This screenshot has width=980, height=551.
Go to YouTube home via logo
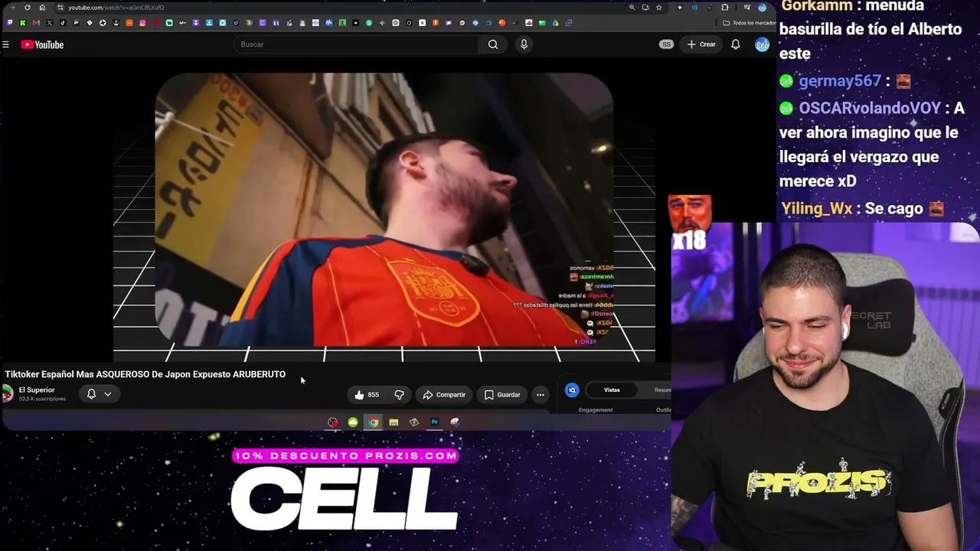42,44
